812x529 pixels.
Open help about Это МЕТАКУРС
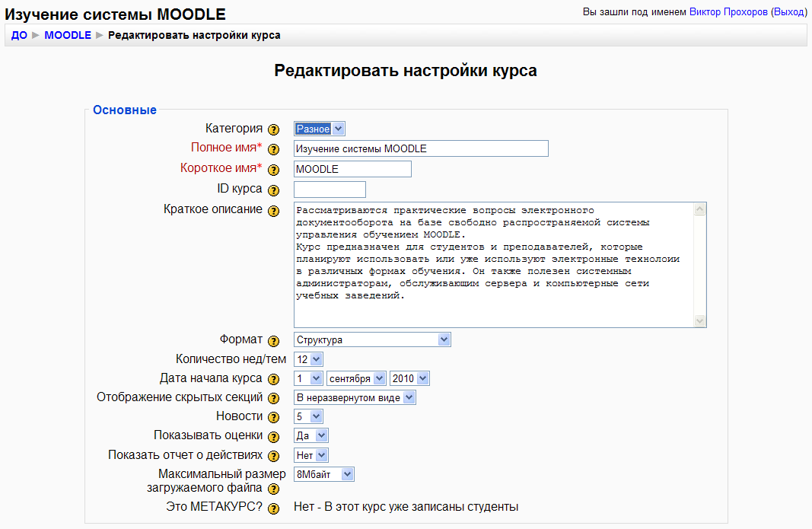click(x=273, y=508)
